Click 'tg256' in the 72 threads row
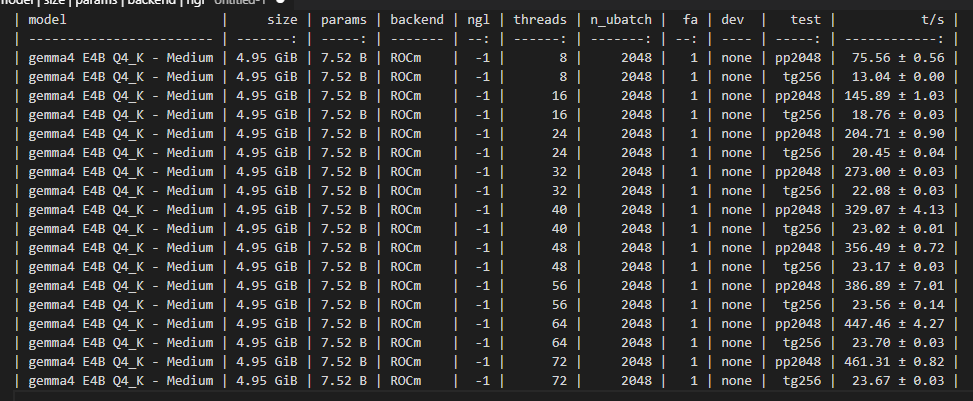The height and width of the screenshot is (401, 973). (x=802, y=381)
